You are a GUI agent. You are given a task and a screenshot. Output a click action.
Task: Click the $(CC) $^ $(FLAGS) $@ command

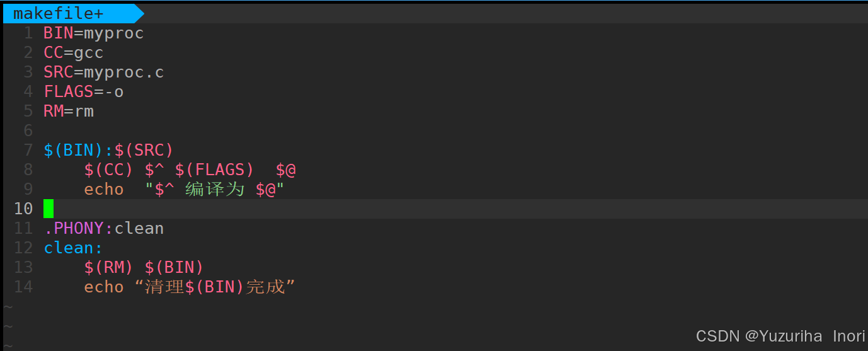pyautogui.click(x=190, y=170)
